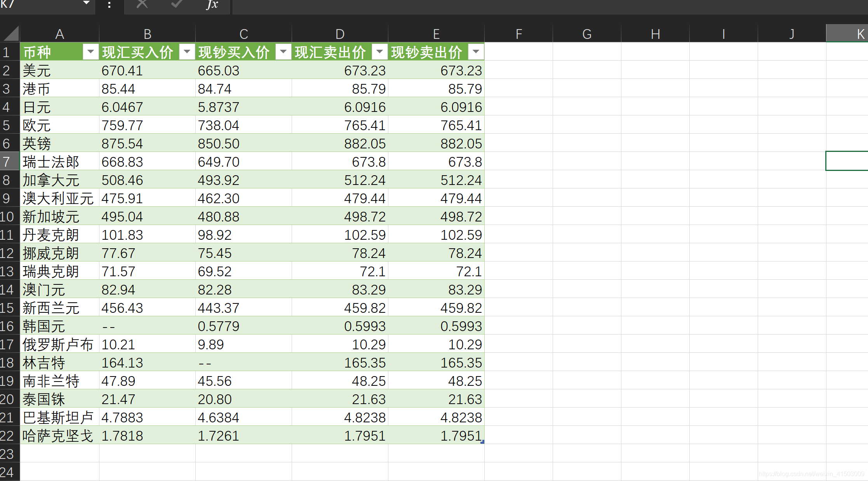Click the 哈萨克坚戈 cell

60,435
